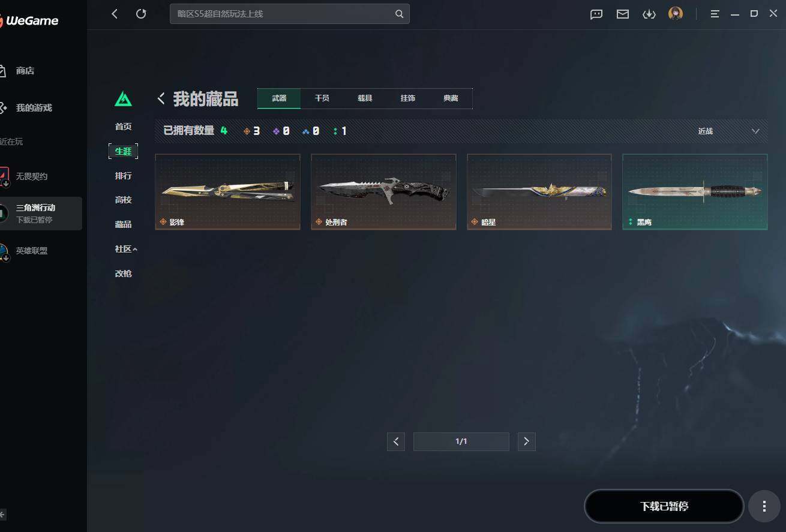Open the 我的游戏 library
786x532 pixels.
coord(34,108)
